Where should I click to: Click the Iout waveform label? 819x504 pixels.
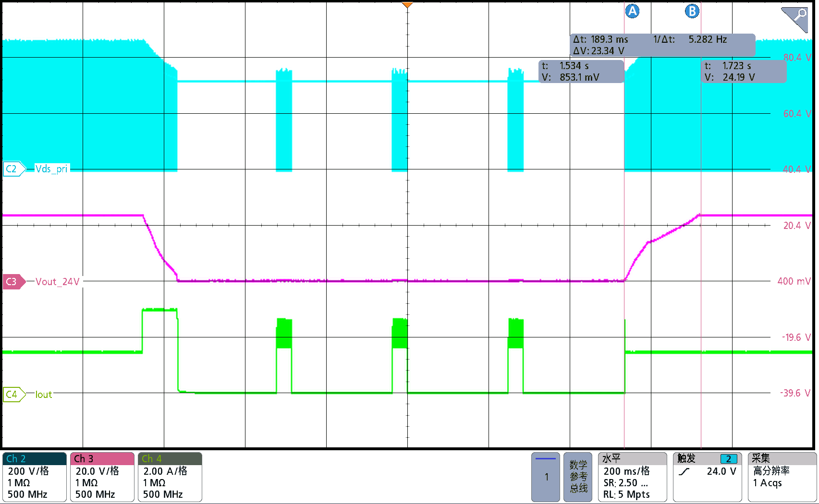44,395
